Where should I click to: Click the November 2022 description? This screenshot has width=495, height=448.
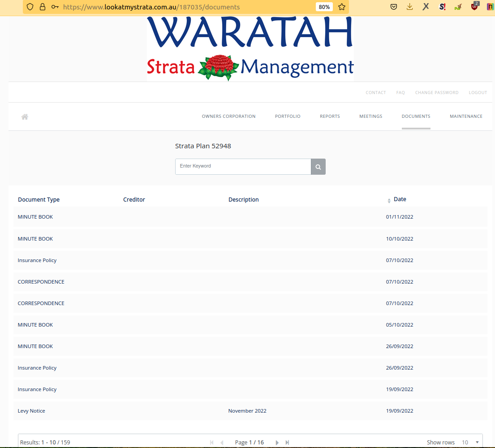247,411
